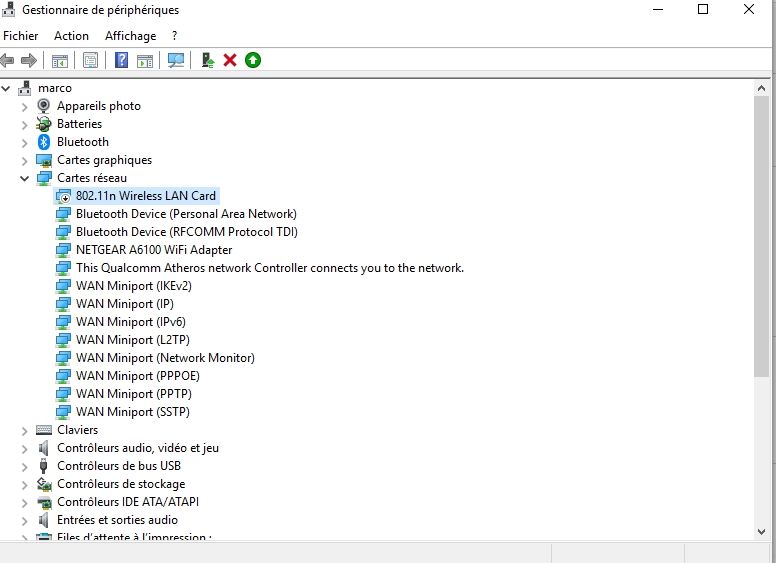Minimize the Gestionnaire de périphériques window
The image size is (776, 563).
[x=658, y=9]
